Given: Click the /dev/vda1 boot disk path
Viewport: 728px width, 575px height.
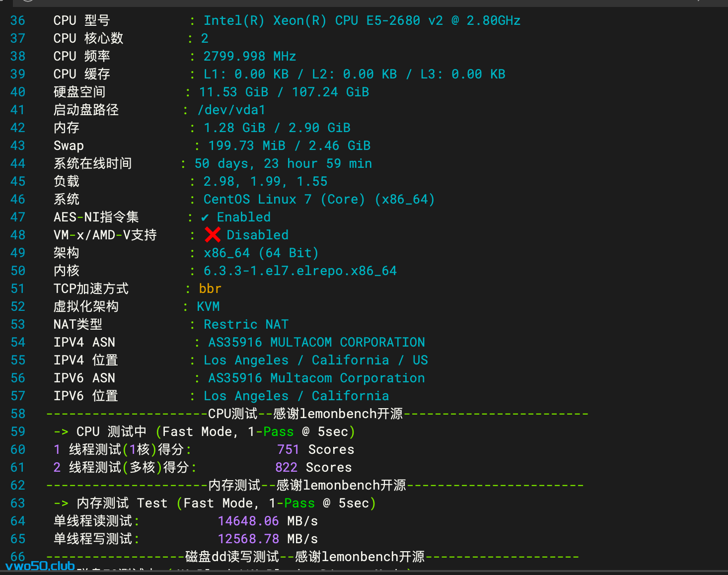Looking at the screenshot, I should point(231,110).
